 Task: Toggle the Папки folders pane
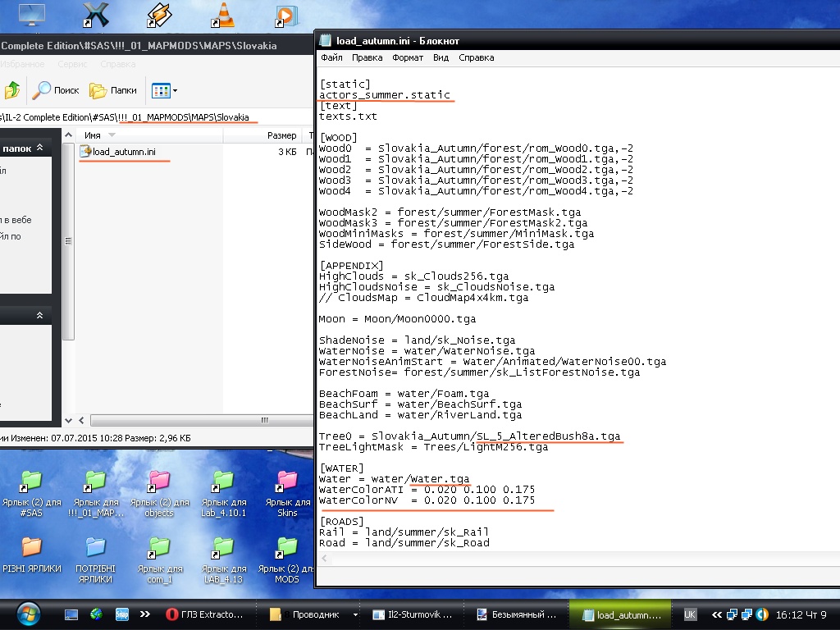tap(113, 90)
